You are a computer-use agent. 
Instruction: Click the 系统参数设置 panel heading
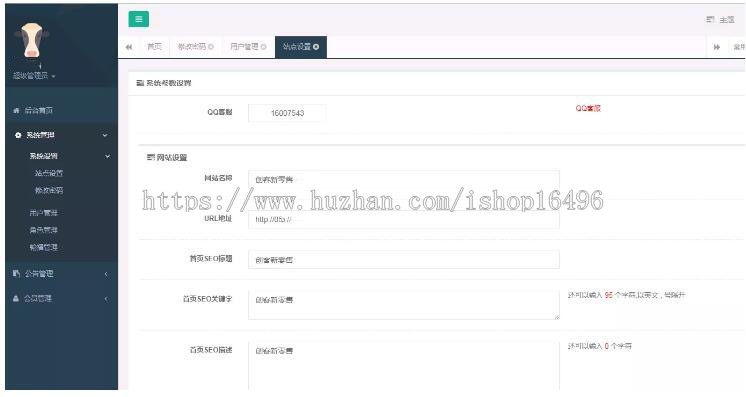(164, 83)
